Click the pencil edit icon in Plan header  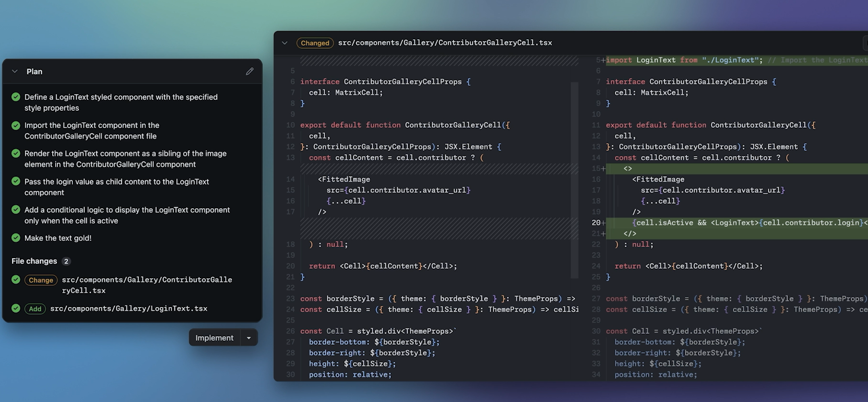point(250,71)
